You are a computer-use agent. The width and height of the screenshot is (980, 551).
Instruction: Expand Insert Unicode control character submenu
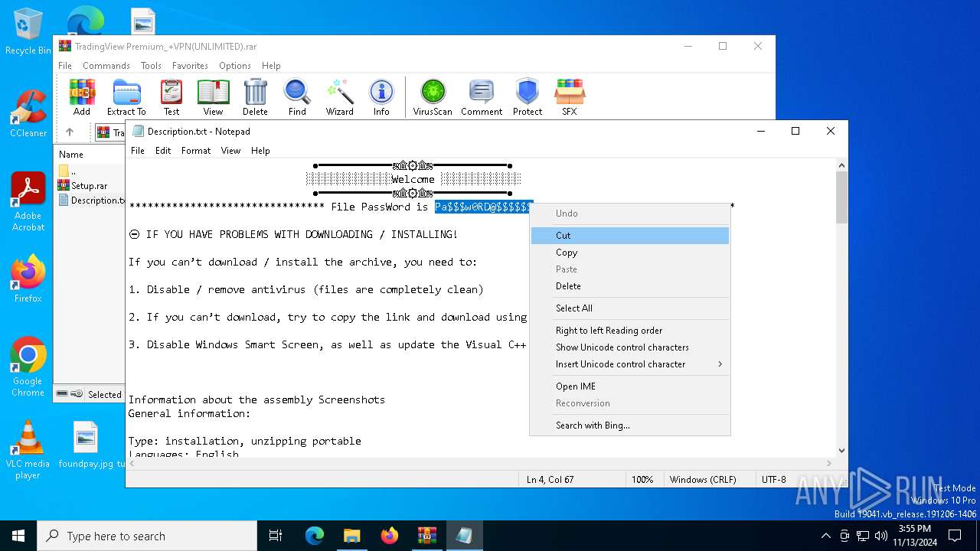[630, 364]
